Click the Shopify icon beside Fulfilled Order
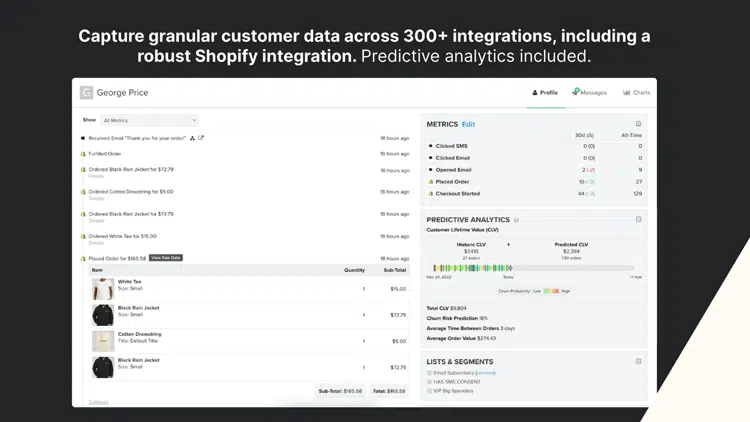750x422 pixels. pos(83,154)
